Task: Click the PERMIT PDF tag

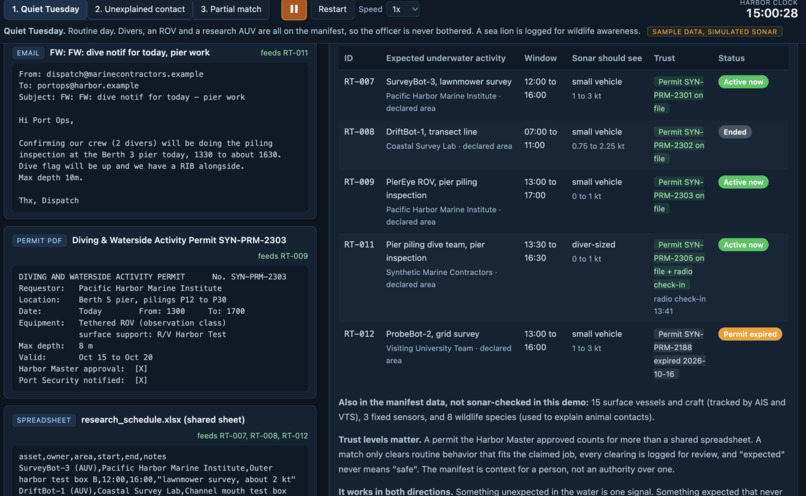Action: [39, 241]
